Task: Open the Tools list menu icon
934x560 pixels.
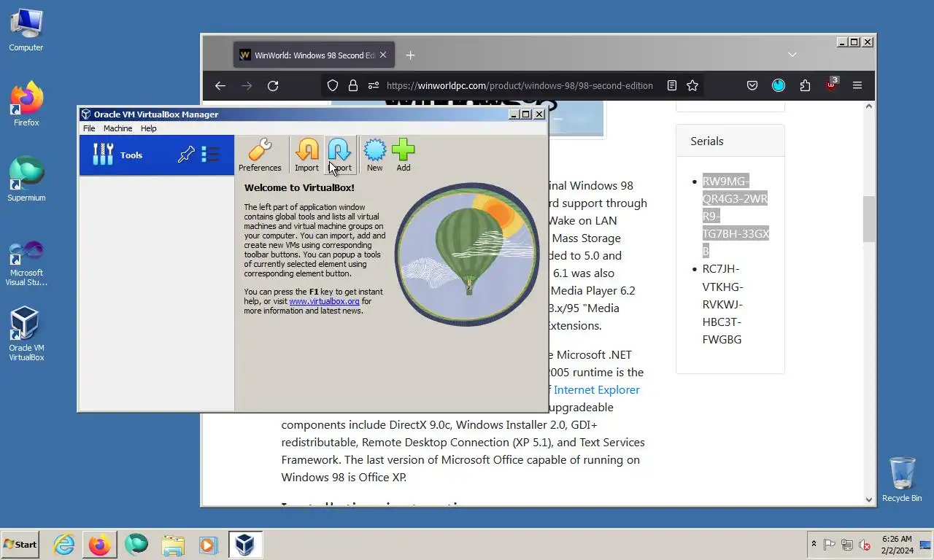Action: 210,155
